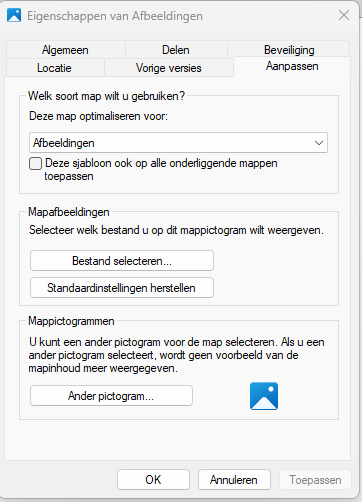Click the blue picture folder icon preview
The height and width of the screenshot is (502, 362).
tap(264, 396)
